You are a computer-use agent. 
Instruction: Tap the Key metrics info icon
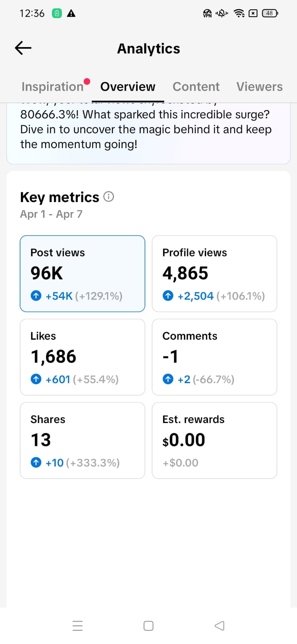click(x=109, y=197)
